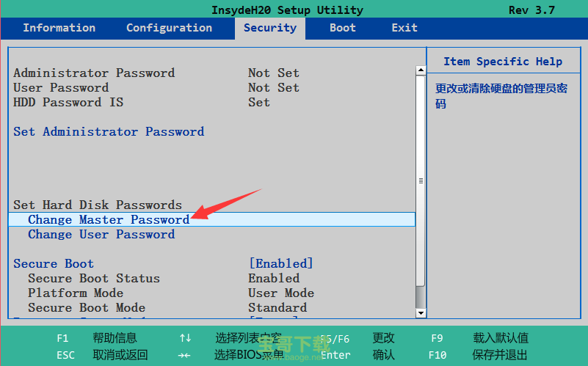The height and width of the screenshot is (366, 588).
Task: Select Set Administrator Password option
Action: click(x=109, y=131)
